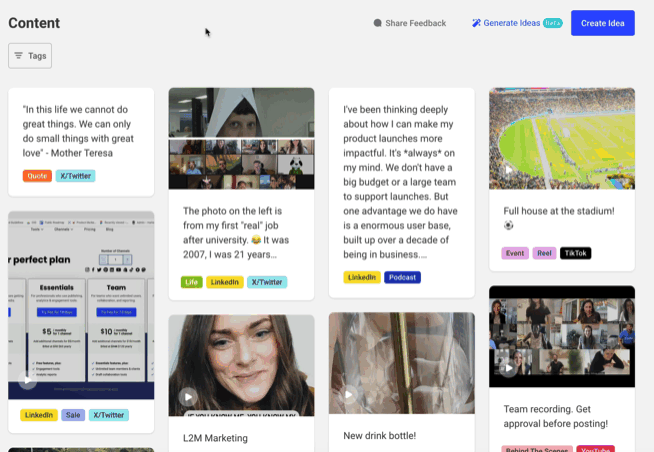Click the Share Feedback link
Viewport: 654px width, 452px height.
tap(409, 23)
